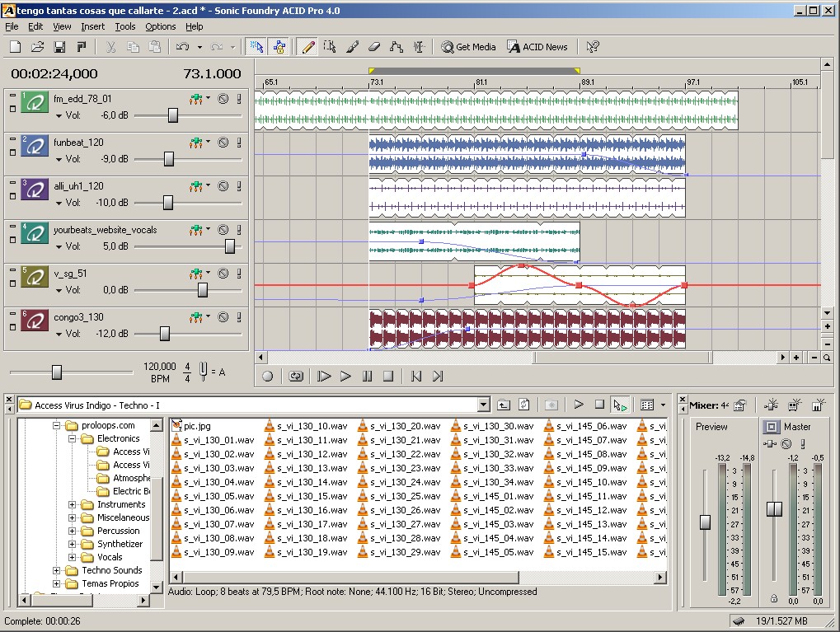Toggle the Lock Envelopes to Events button
Image resolution: width=840 pixels, height=632 pixels.
coord(279,47)
